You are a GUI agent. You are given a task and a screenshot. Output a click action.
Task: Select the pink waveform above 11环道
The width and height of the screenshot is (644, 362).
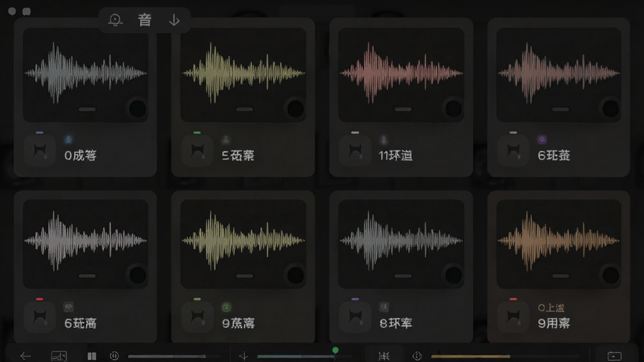click(401, 73)
